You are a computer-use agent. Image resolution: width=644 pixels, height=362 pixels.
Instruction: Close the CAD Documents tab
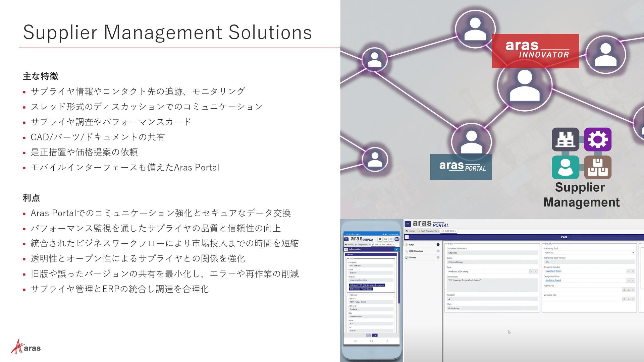(x=438, y=231)
